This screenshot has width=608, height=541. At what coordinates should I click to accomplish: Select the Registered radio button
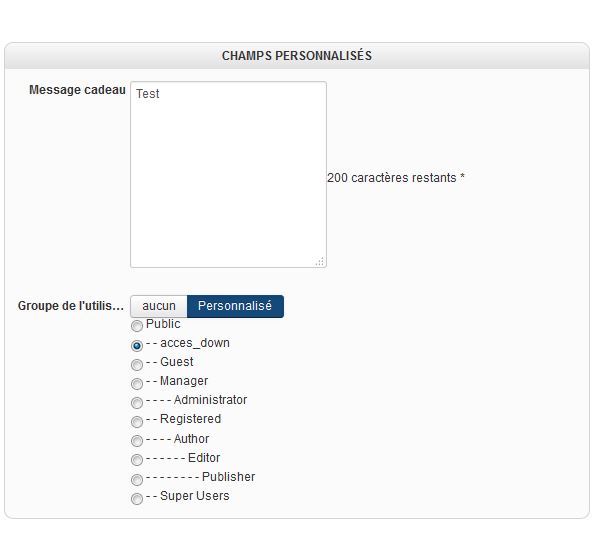pyautogui.click(x=137, y=421)
